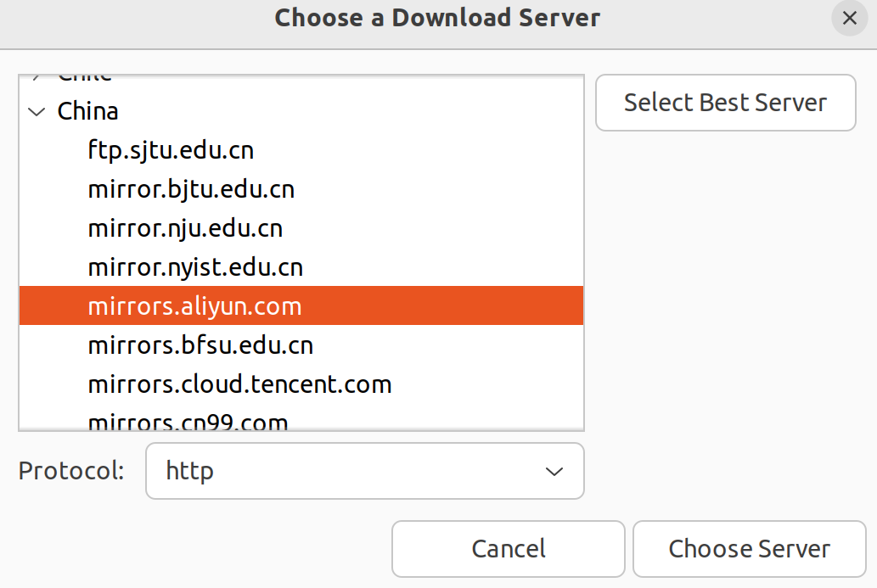Select the mirrors.cn99.com entry

pyautogui.click(x=188, y=421)
